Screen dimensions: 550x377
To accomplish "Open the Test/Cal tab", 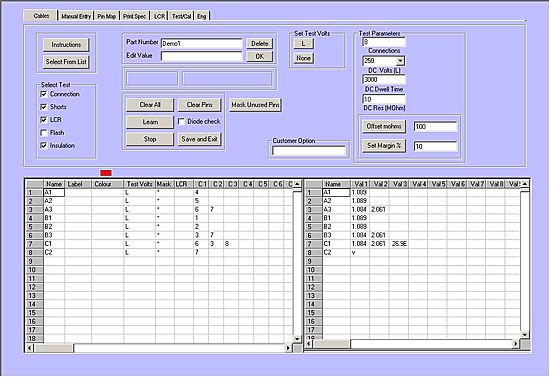I will tap(181, 16).
